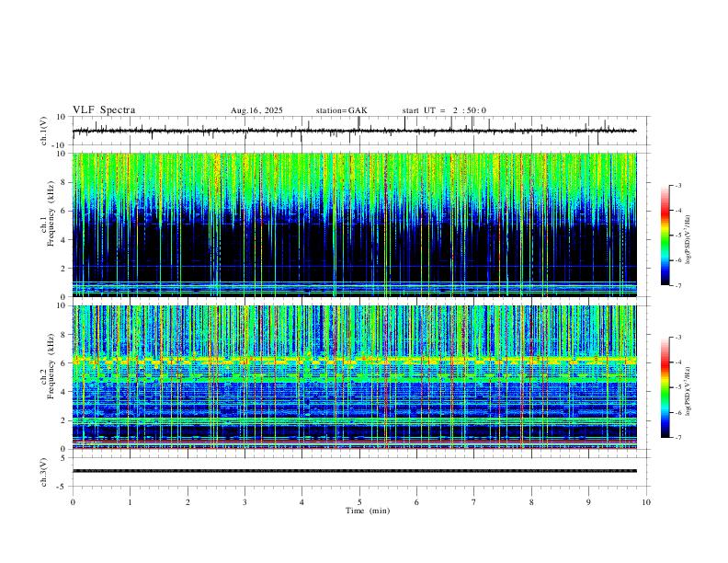728x563 pixels.
Task: Click the "-4" label on the ch.2 color bar
Action: [x=678, y=362]
